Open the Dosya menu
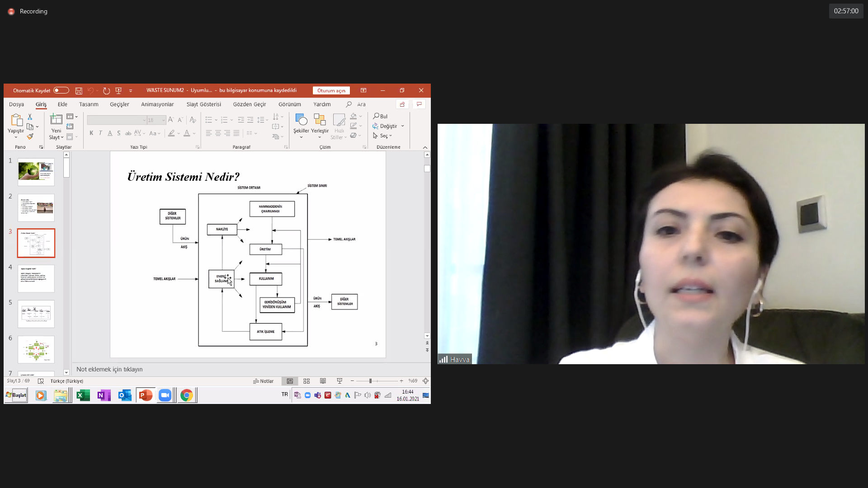This screenshot has height=488, width=868. point(16,104)
